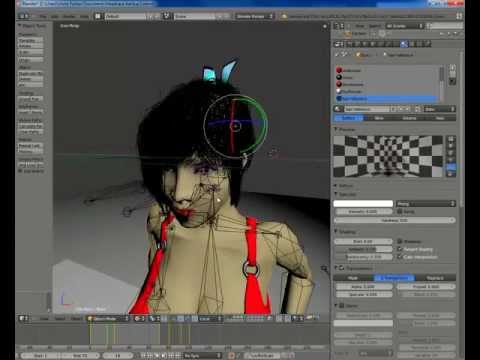Open the specular shader model dropdown

pos(426,203)
